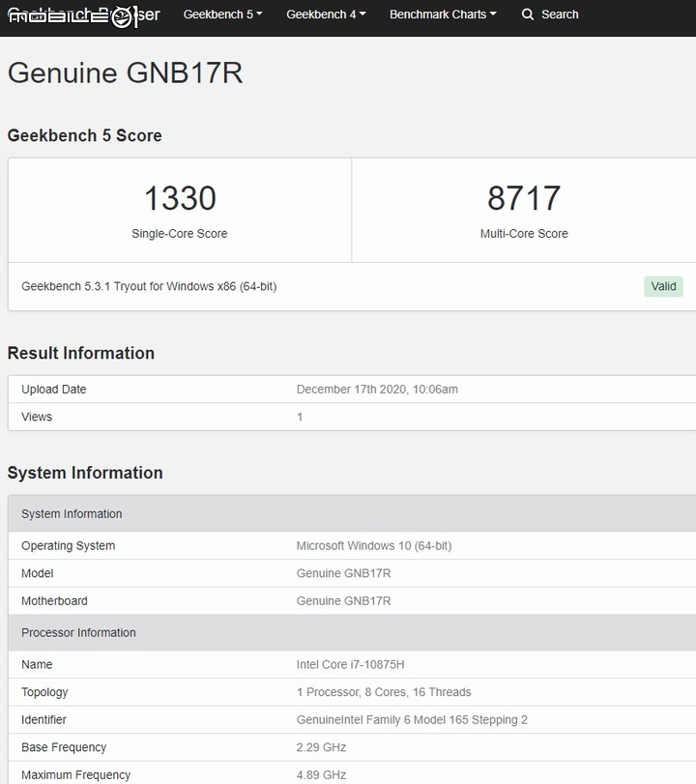Select the December 17th 2020 upload date
696x784 pixels.
[x=377, y=390]
